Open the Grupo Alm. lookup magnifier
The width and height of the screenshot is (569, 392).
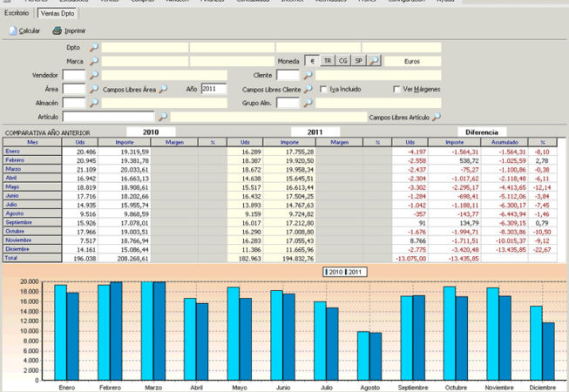pyautogui.click(x=308, y=103)
